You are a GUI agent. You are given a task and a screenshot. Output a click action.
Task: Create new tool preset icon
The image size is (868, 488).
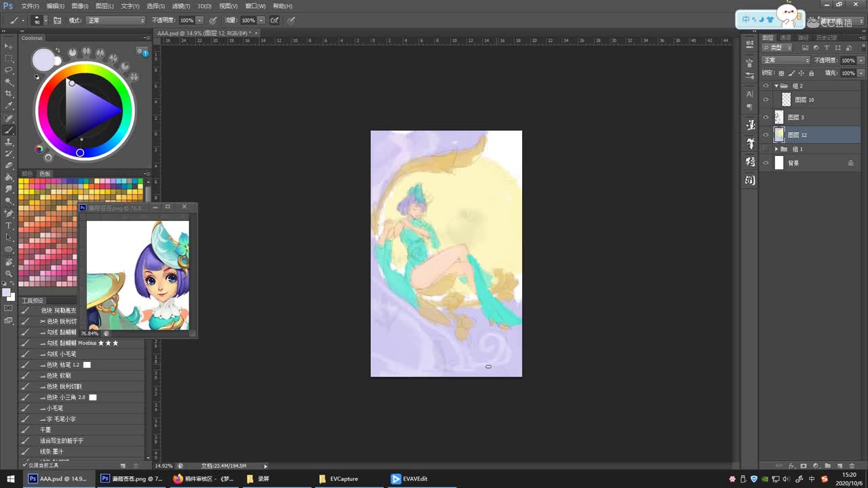coord(123,466)
